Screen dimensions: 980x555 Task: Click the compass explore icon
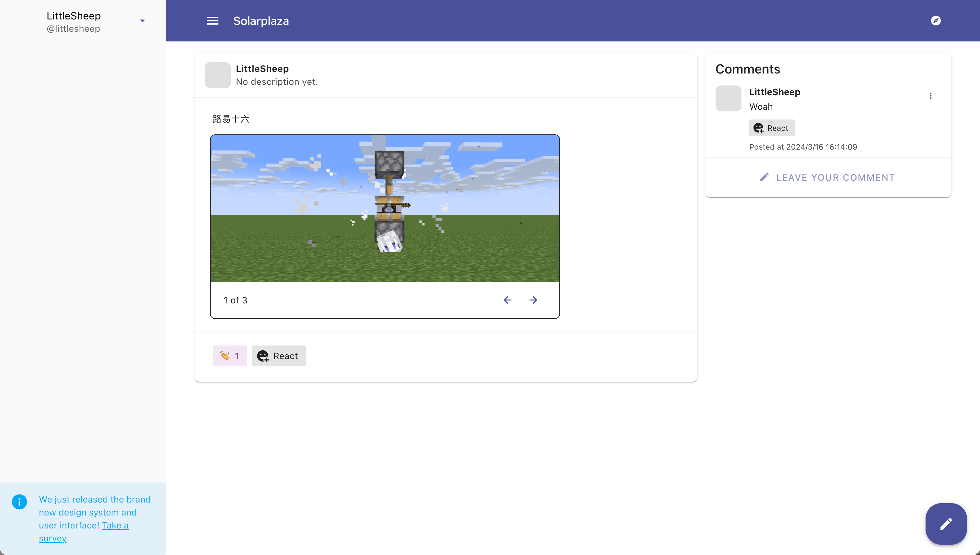click(x=935, y=21)
